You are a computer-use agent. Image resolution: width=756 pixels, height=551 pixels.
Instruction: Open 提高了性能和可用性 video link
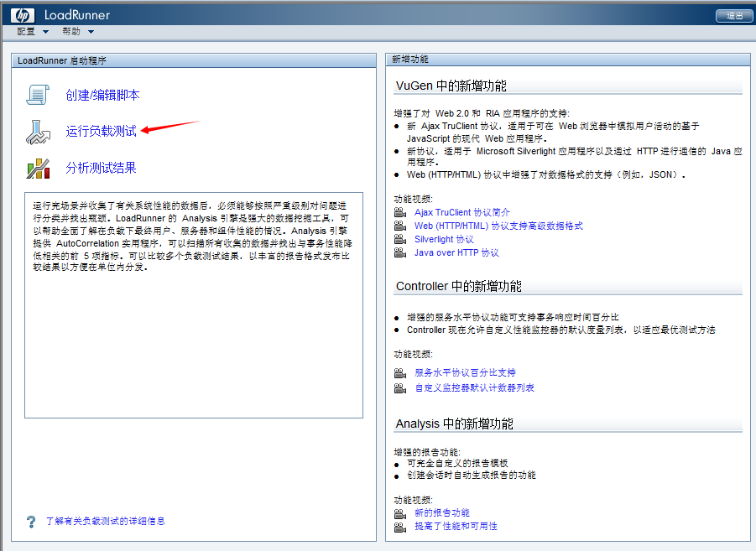click(456, 527)
